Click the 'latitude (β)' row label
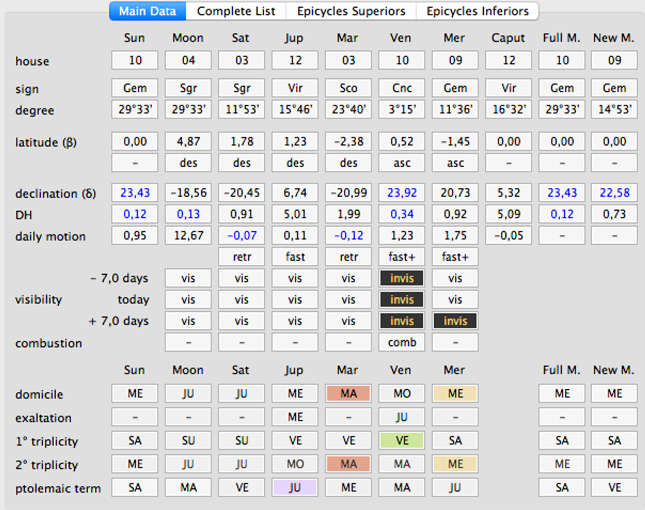 click(46, 142)
